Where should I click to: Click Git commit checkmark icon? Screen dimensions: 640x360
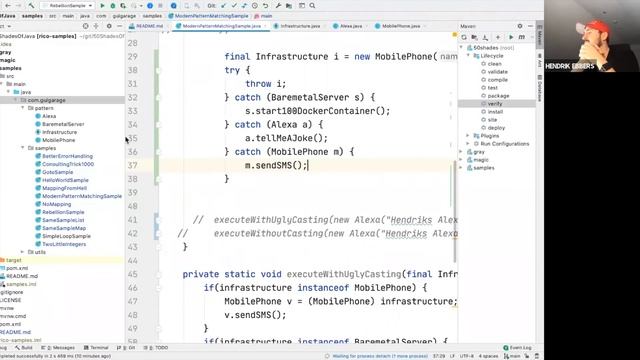click(234, 6)
